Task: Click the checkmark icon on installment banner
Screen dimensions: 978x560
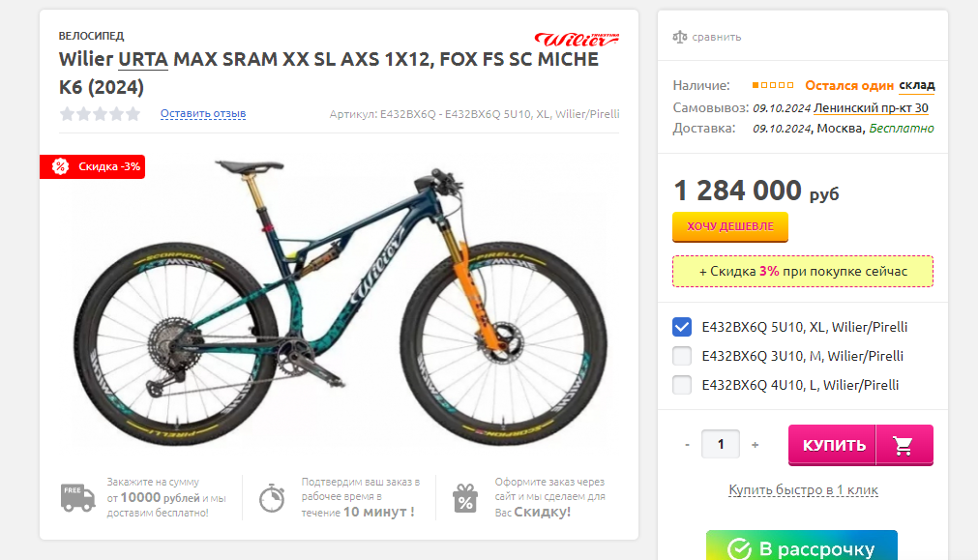Action: click(740, 549)
